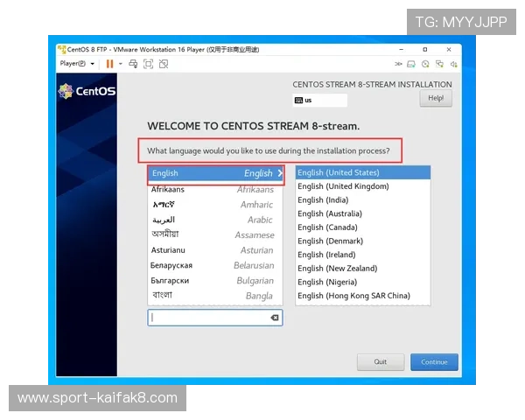Enter full screen mode from toolbar
Screen dimensions: 525x420
[148, 64]
